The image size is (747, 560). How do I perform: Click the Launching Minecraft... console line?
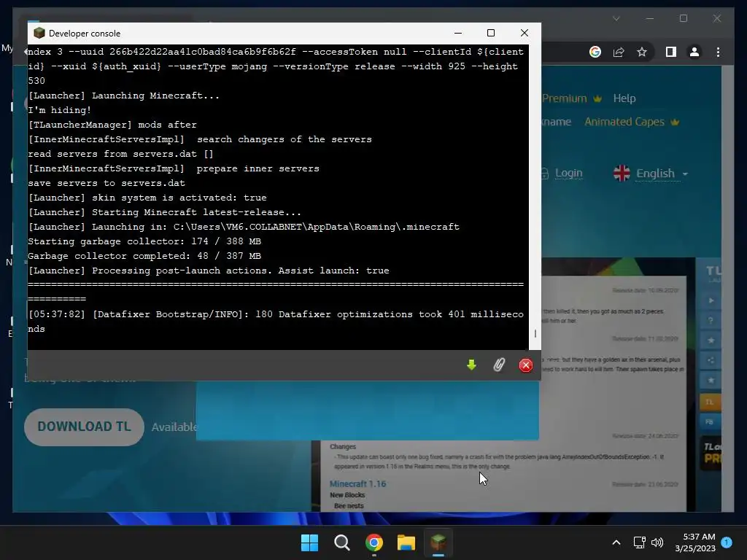click(x=124, y=96)
